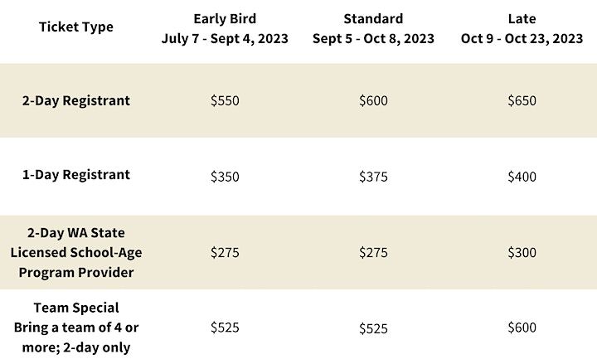Select the Early Bird column header
597x364 pixels.
tap(224, 28)
